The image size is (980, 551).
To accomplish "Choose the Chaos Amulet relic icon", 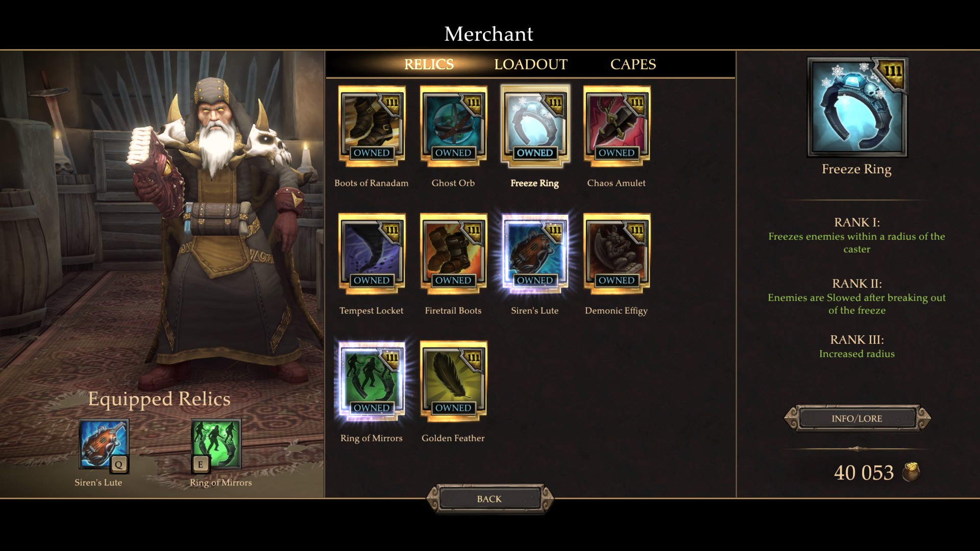I will pos(617,126).
